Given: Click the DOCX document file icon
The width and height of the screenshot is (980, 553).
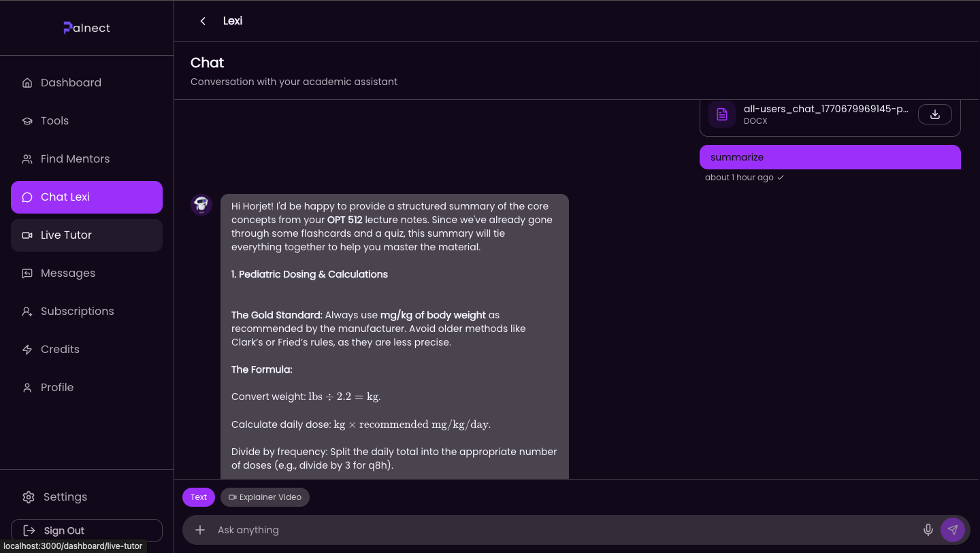Looking at the screenshot, I should coord(722,114).
